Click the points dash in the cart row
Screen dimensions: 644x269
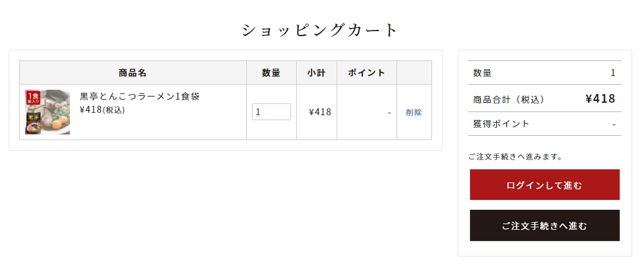click(389, 113)
